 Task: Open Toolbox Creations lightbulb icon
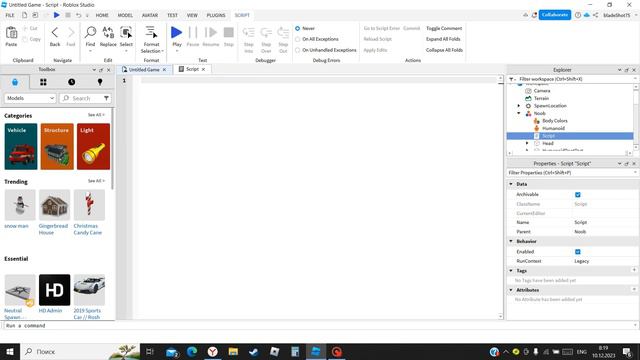[100, 82]
